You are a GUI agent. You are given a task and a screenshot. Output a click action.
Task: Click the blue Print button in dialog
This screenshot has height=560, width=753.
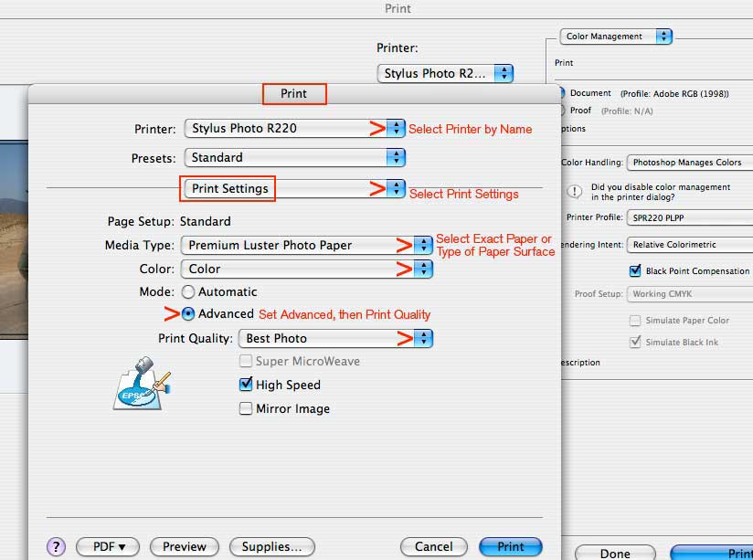[510, 546]
